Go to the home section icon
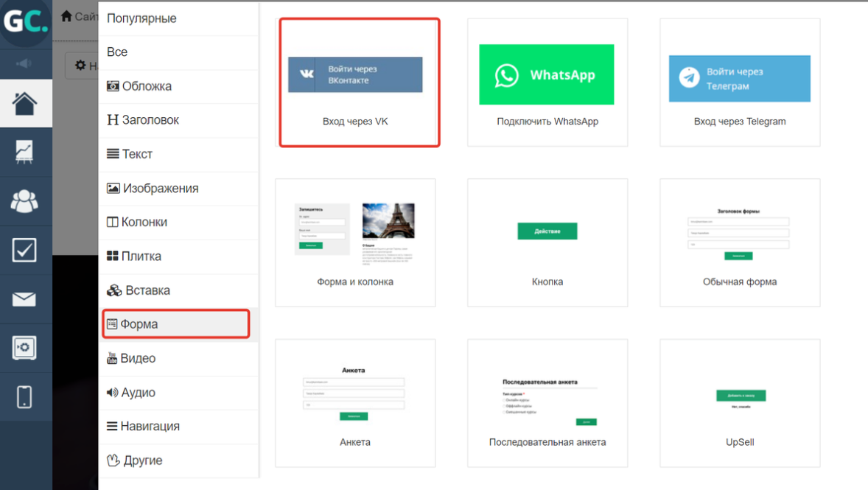Image resolution: width=868 pixels, height=490 pixels. pyautogui.click(x=24, y=104)
